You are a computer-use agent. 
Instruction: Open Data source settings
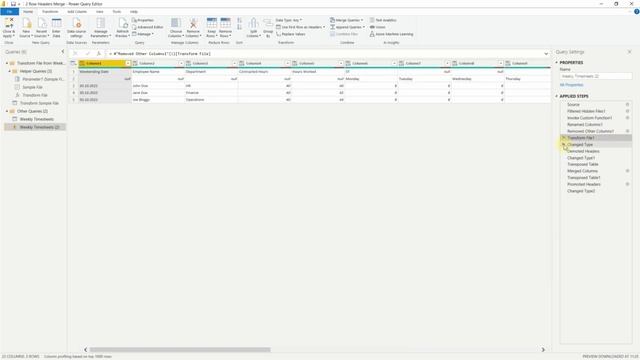pos(76,27)
